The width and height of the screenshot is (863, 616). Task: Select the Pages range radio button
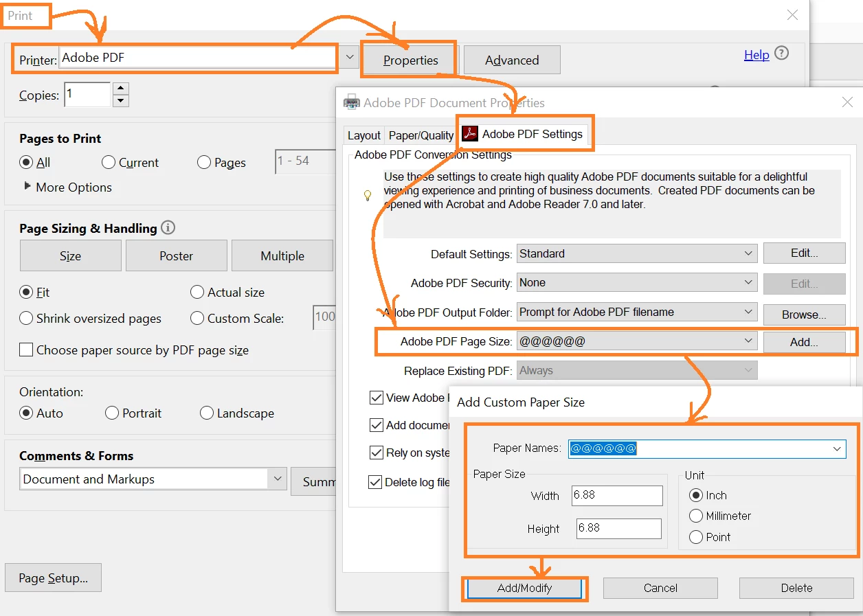[204, 163]
